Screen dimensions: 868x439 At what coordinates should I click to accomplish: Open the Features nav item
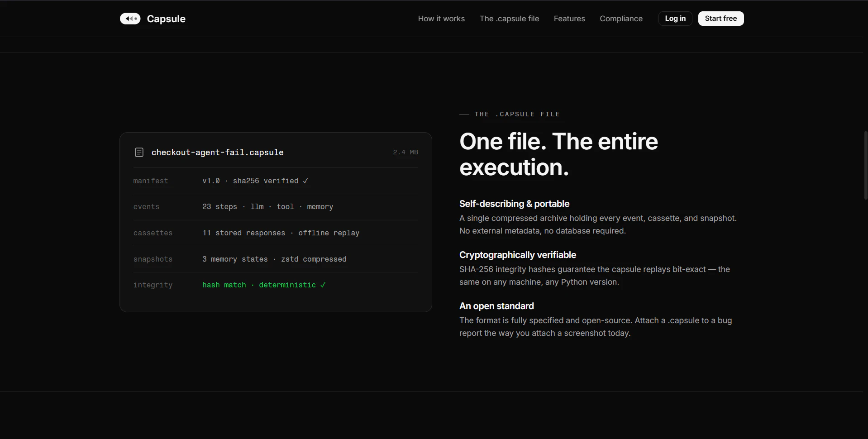click(569, 19)
